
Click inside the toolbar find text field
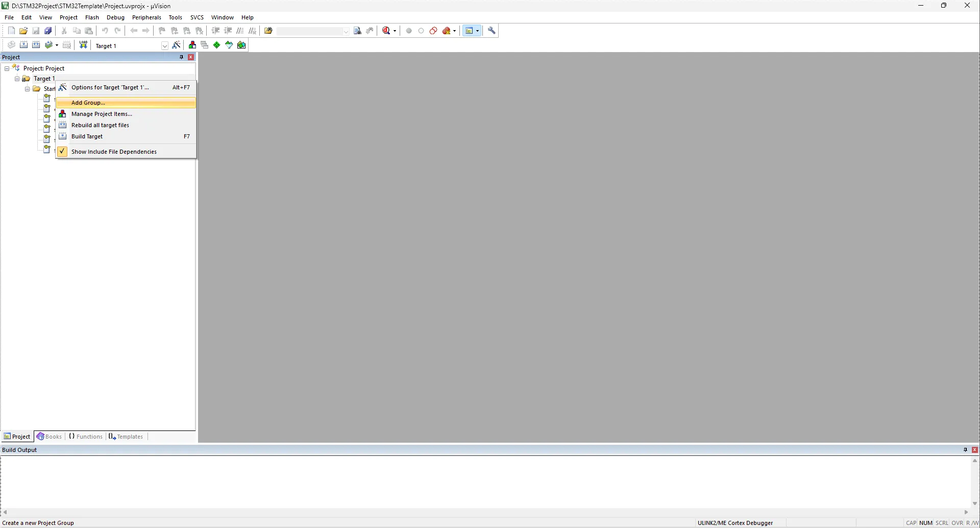click(309, 31)
